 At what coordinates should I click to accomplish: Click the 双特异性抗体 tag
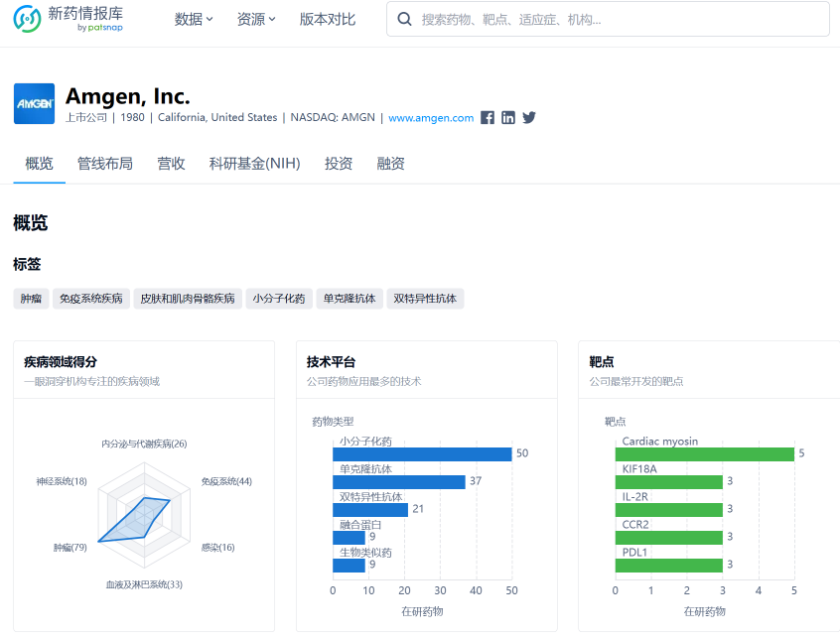tap(425, 298)
